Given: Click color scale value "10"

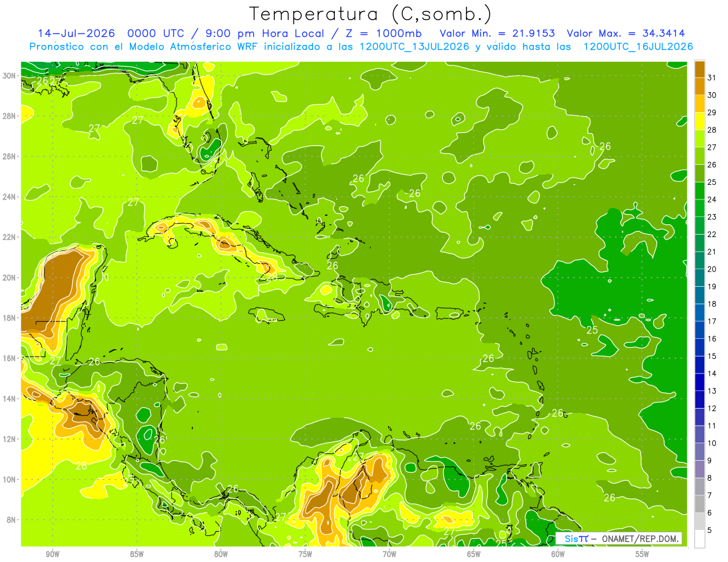Looking at the screenshot, I should [x=712, y=443].
